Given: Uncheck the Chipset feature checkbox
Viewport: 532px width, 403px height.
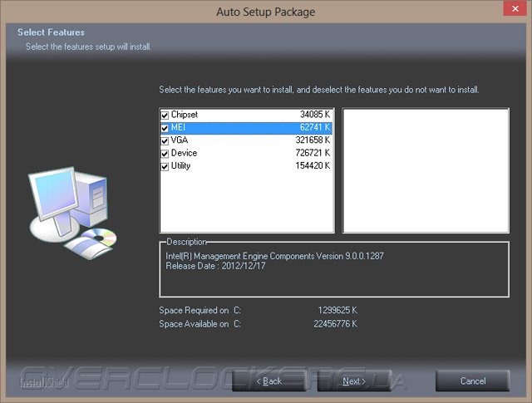Looking at the screenshot, I should 165,115.
